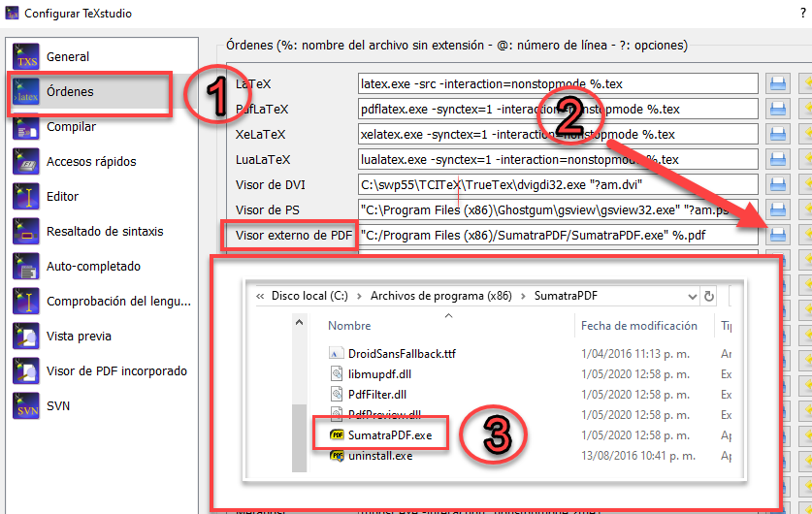Browse for the Visor externo de PDF
812x514 pixels.
click(x=777, y=235)
